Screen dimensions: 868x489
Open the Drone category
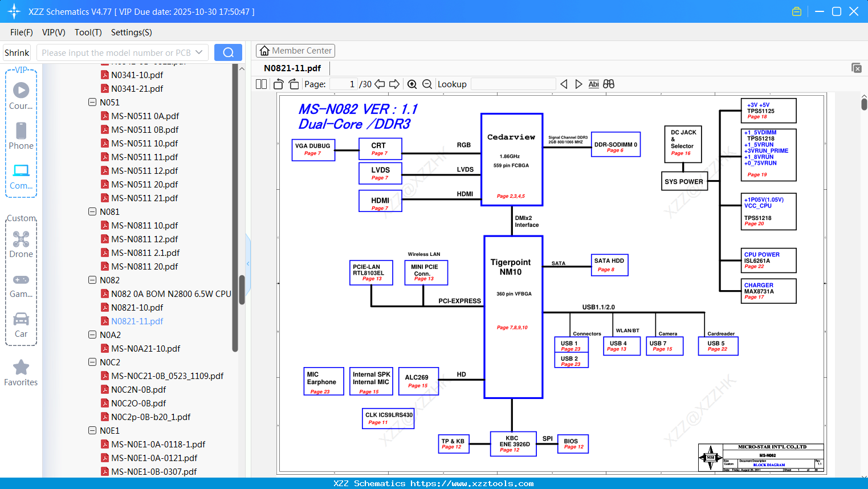pos(21,244)
